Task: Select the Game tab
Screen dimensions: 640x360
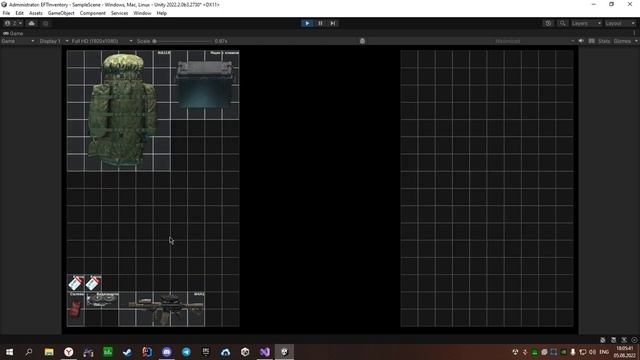Action: [x=13, y=33]
